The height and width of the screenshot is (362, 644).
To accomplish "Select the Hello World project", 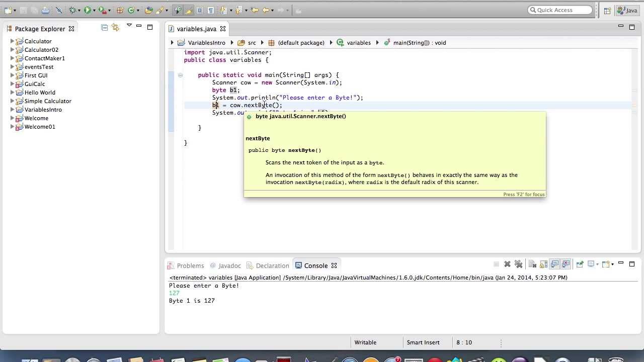I will pyautogui.click(x=40, y=93).
